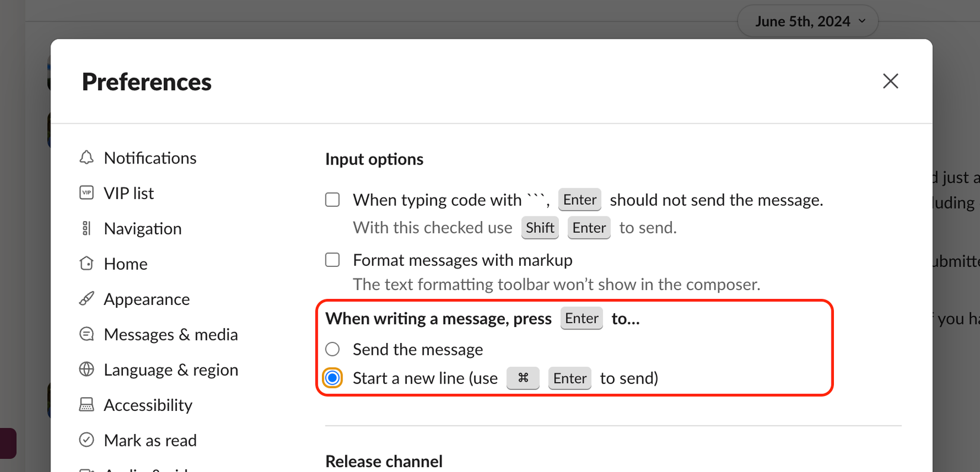The image size is (980, 472).
Task: Go to the Messages & media settings entry
Action: [170, 333]
